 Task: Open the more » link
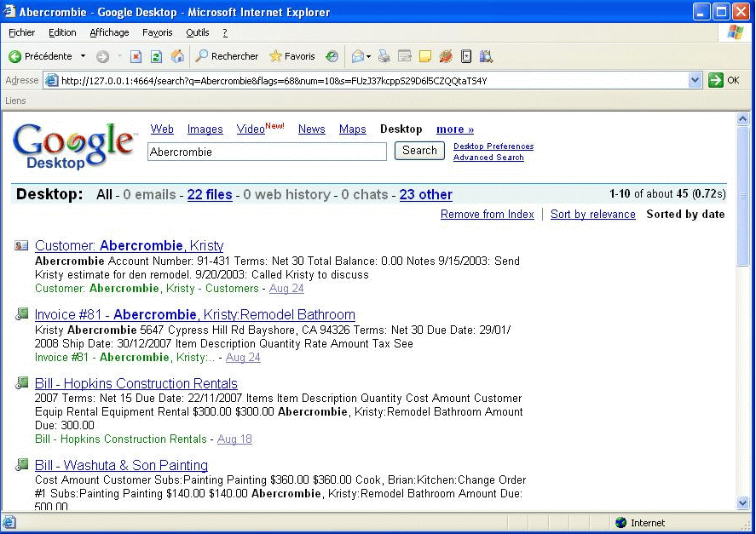click(455, 129)
